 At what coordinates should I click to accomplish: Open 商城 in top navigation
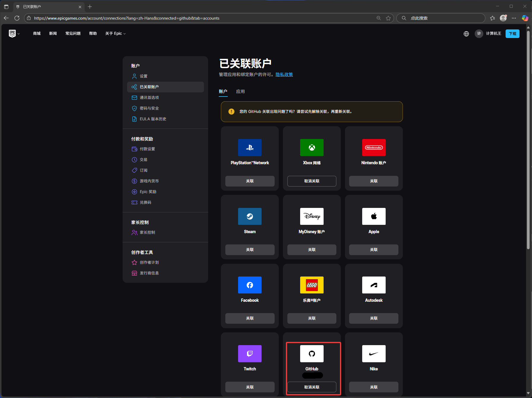37,34
